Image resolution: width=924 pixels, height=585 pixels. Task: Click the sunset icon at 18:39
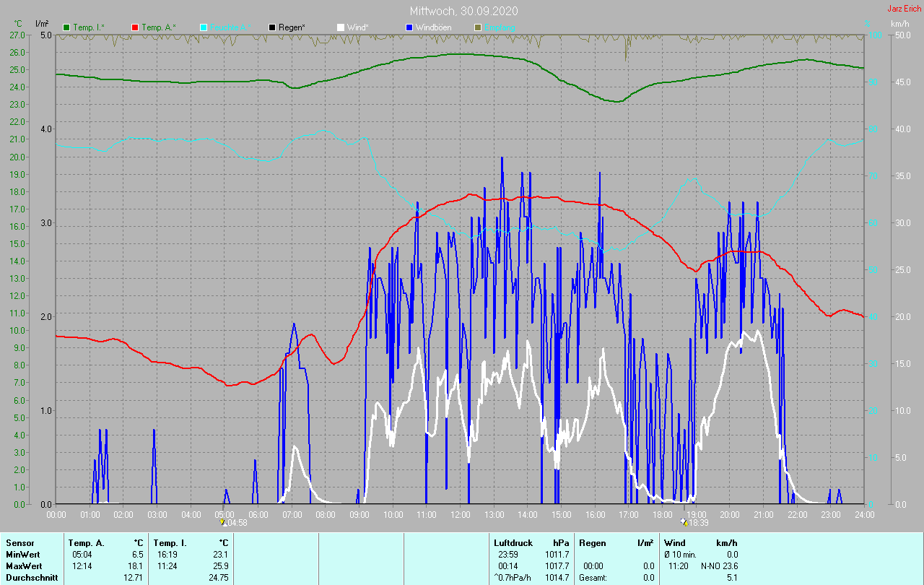684,522
